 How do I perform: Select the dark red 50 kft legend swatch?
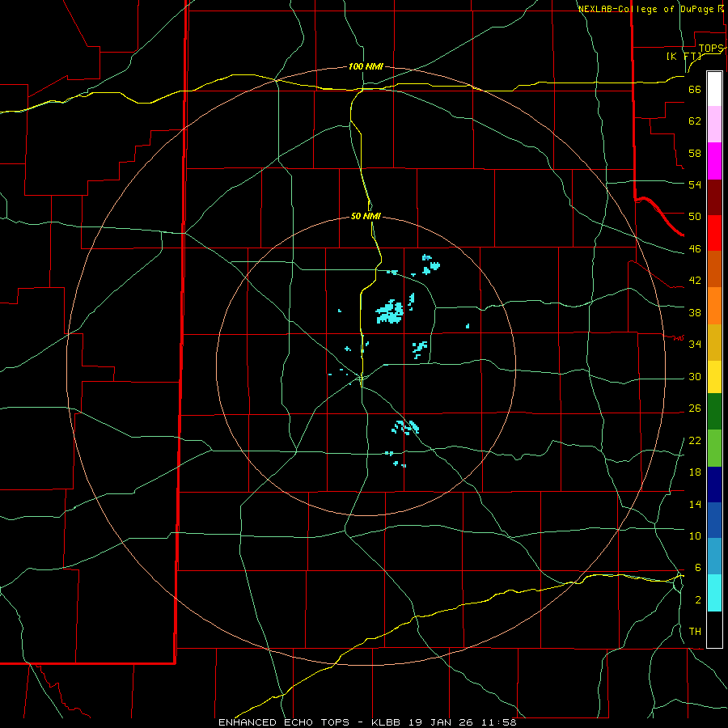[714, 197]
